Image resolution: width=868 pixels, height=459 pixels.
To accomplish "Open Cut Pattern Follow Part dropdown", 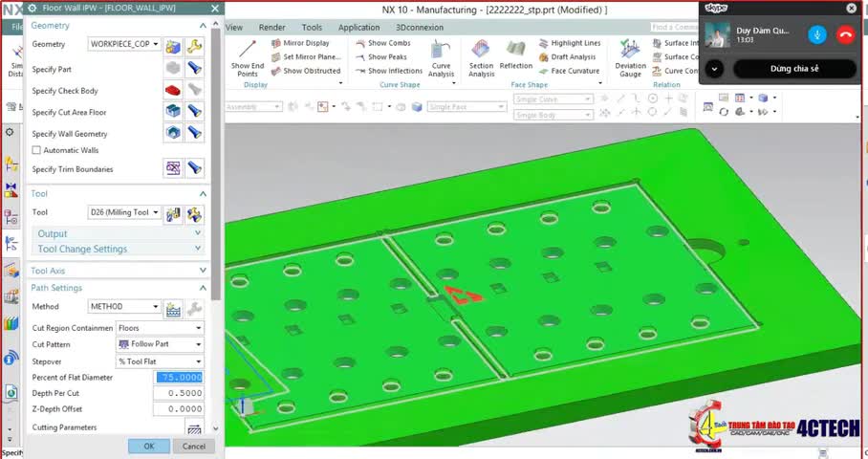I will 160,344.
